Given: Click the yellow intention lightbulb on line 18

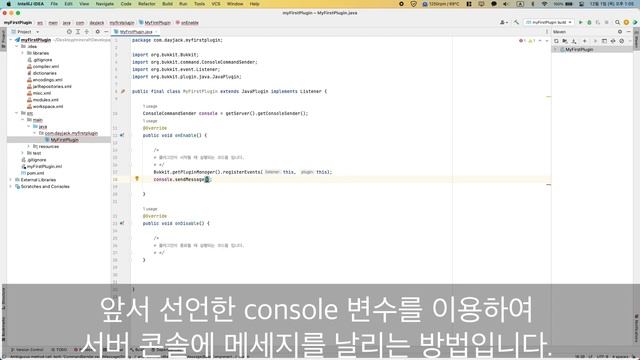Looking at the screenshot, I should coord(137,178).
